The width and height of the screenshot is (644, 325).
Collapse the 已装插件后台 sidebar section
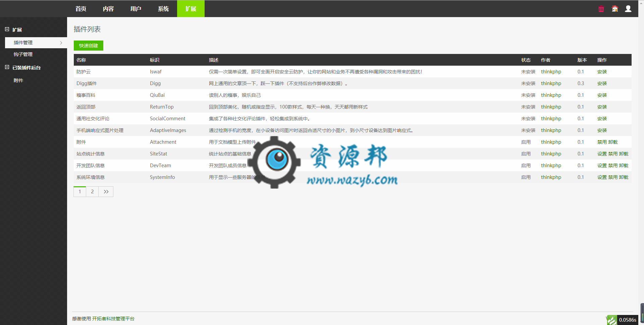[x=7, y=67]
